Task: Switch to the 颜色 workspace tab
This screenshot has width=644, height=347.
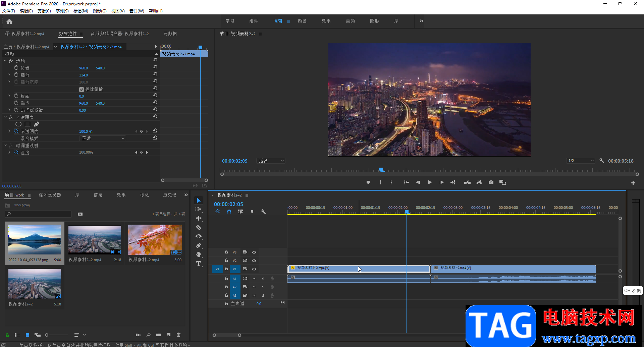Action: click(x=302, y=21)
